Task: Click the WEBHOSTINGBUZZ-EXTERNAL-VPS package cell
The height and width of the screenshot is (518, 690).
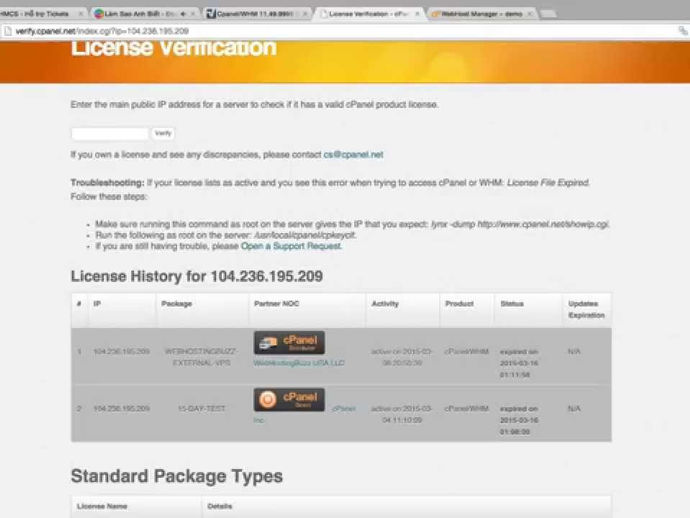Action: [201, 357]
